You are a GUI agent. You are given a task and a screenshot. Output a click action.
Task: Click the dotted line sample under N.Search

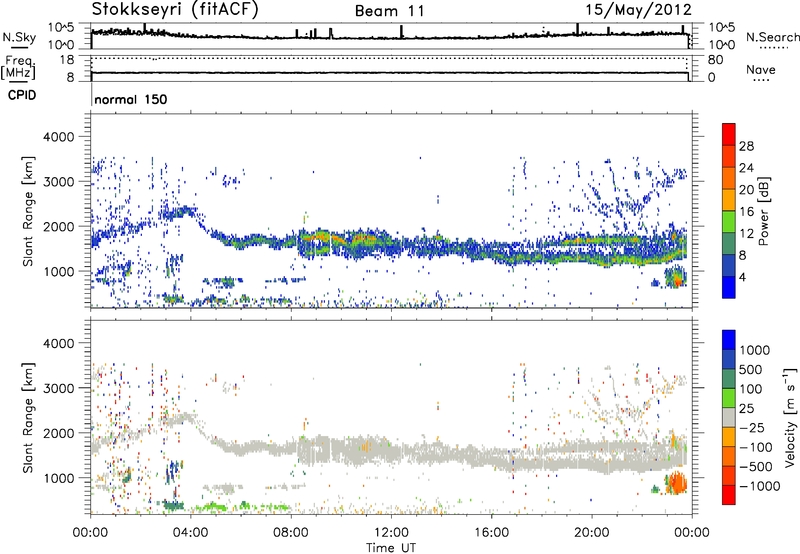[773, 47]
